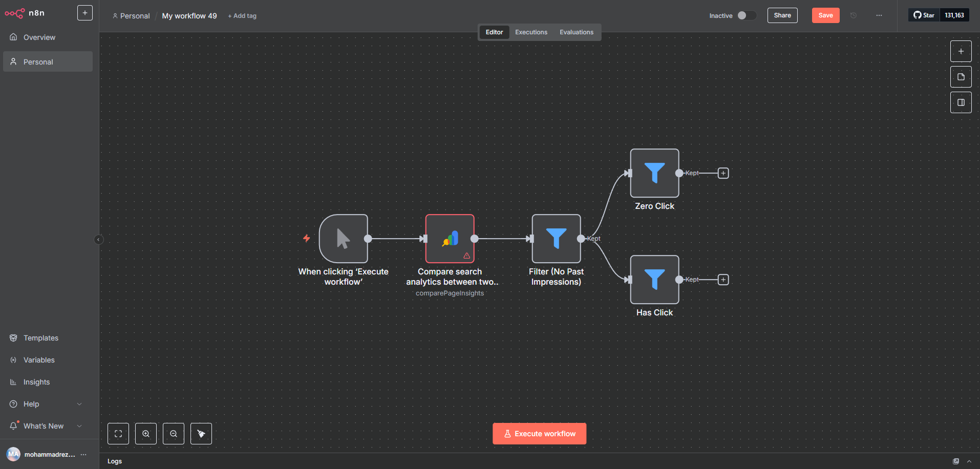
Task: Switch to the Executions tab
Action: pyautogui.click(x=531, y=32)
